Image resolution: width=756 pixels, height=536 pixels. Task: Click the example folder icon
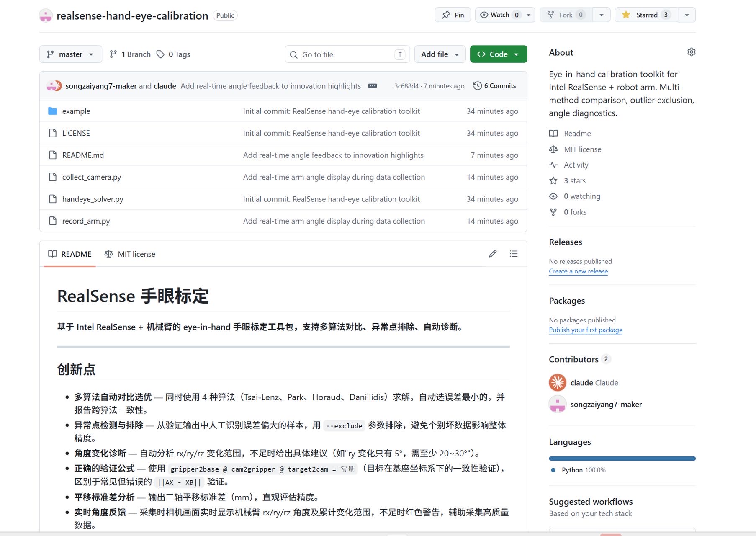tap(52, 111)
